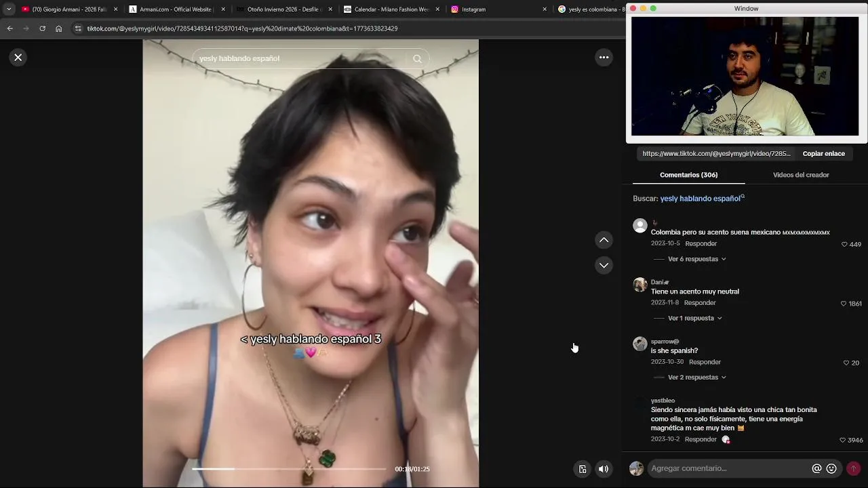Click the video timestamp 00:18/01:25

pos(412,469)
